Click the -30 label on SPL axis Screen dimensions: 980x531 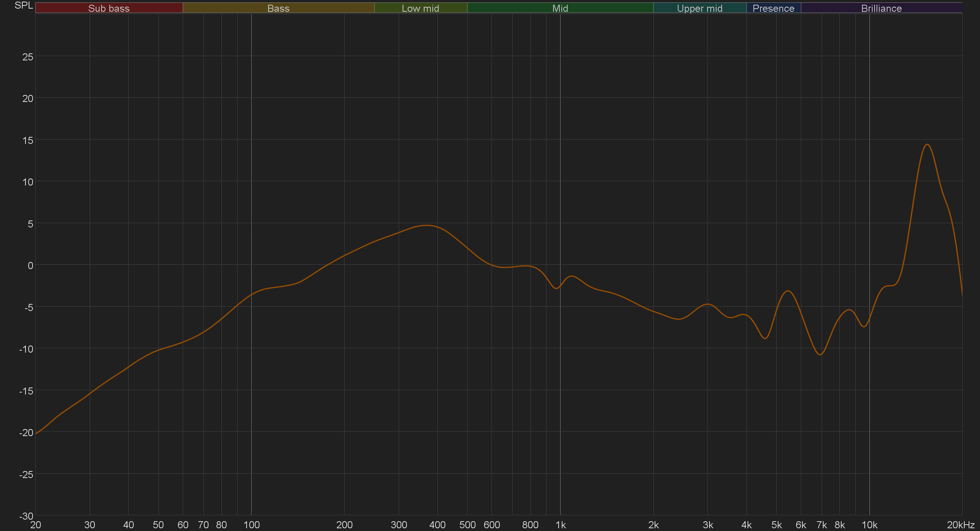coord(26,516)
